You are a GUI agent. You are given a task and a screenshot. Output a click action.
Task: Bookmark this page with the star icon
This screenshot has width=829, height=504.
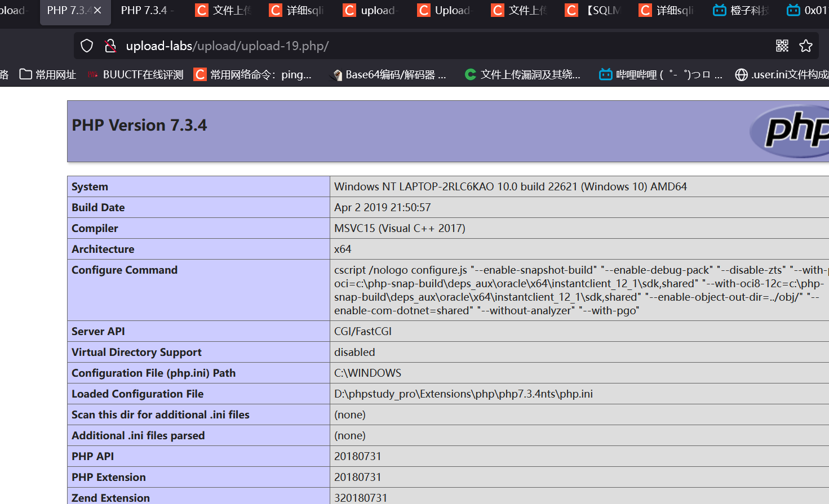click(806, 46)
